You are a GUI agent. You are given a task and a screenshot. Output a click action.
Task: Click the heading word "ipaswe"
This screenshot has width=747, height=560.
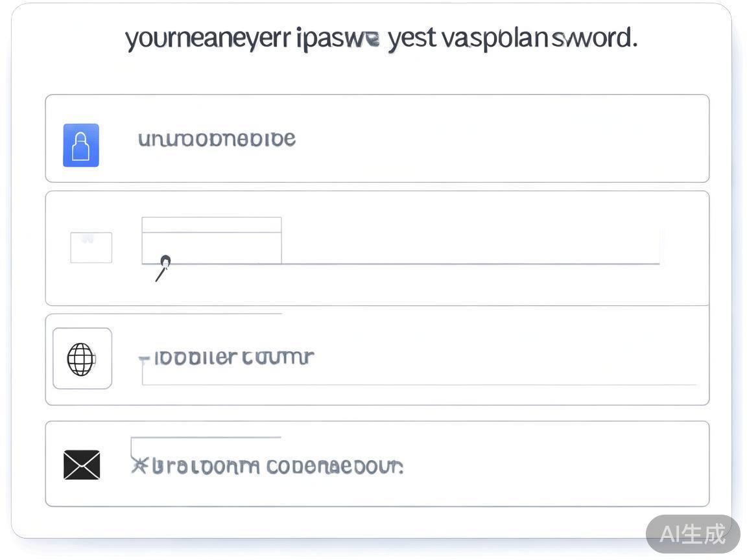click(x=337, y=39)
